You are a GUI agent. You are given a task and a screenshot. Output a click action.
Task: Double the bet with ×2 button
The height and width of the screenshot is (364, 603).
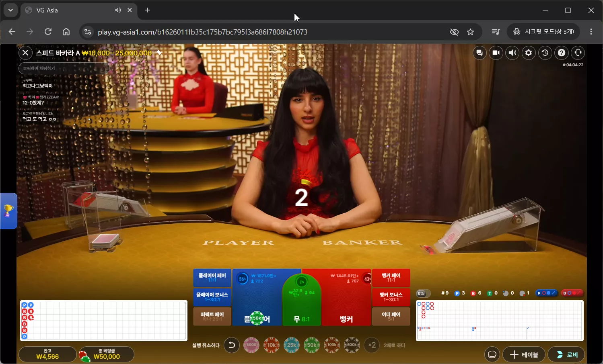tap(372, 345)
